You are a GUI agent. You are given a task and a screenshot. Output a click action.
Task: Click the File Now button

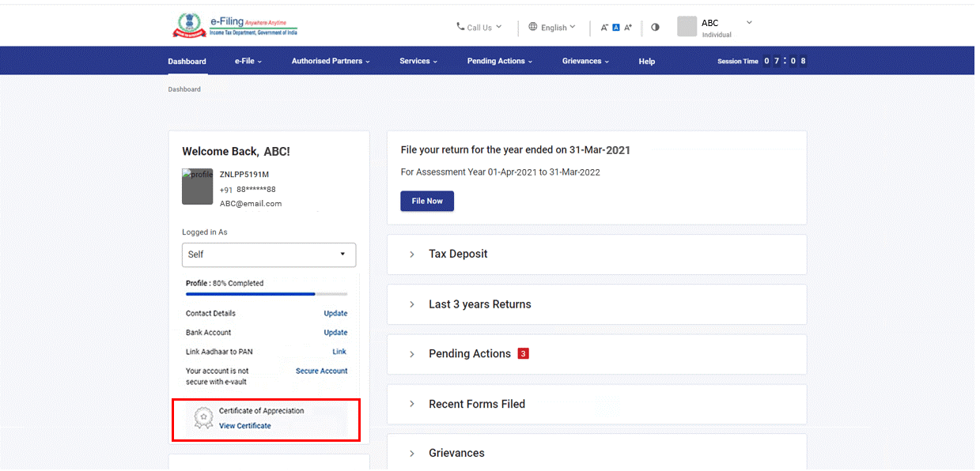click(x=427, y=201)
